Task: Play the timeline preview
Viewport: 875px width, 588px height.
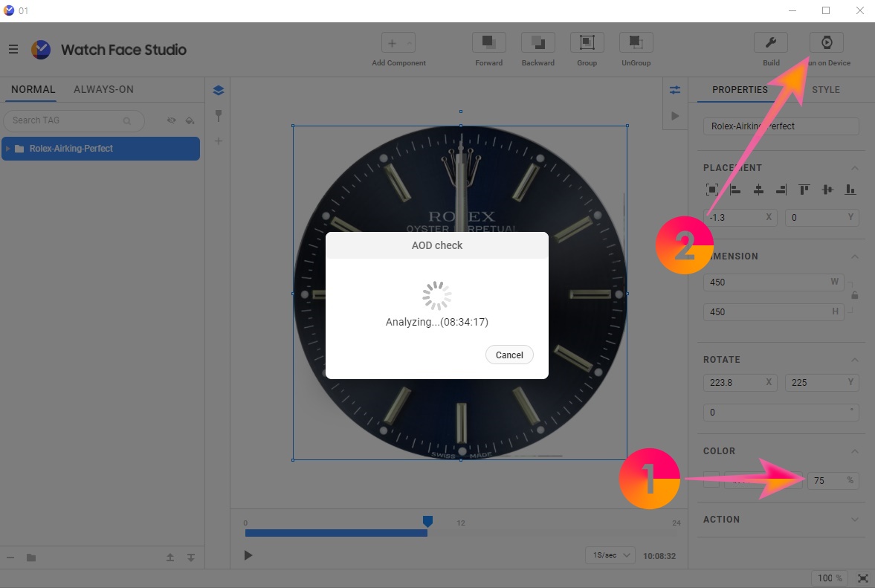Action: coord(248,555)
